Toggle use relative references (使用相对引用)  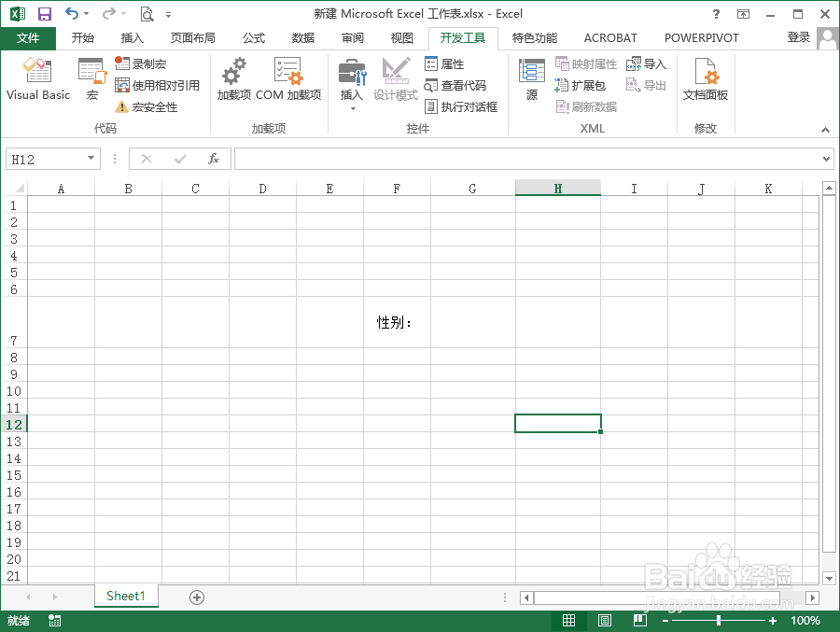pyautogui.click(x=157, y=85)
